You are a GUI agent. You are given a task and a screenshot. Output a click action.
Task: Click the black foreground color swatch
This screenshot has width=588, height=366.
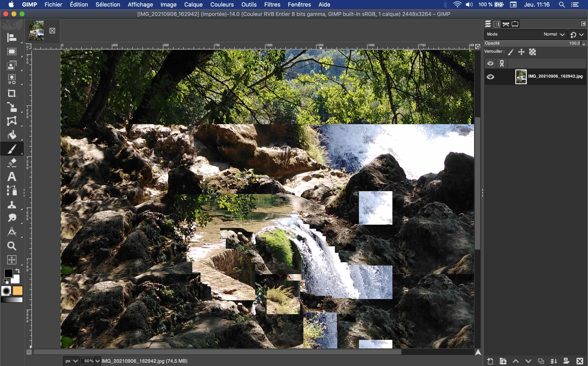pyautogui.click(x=8, y=273)
